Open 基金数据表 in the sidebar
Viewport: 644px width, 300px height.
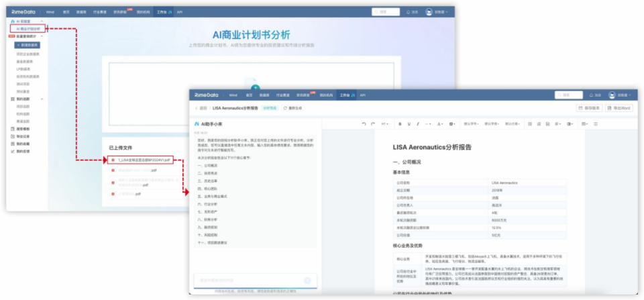tap(24, 61)
